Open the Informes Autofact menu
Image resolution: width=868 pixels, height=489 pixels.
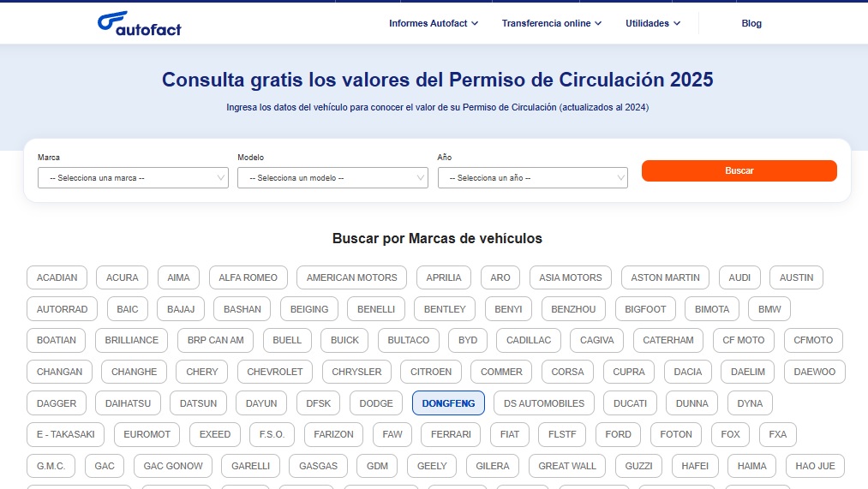(434, 23)
